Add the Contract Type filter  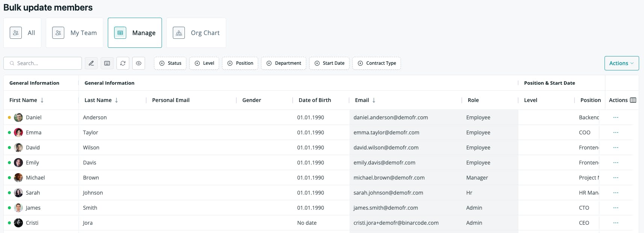click(376, 63)
